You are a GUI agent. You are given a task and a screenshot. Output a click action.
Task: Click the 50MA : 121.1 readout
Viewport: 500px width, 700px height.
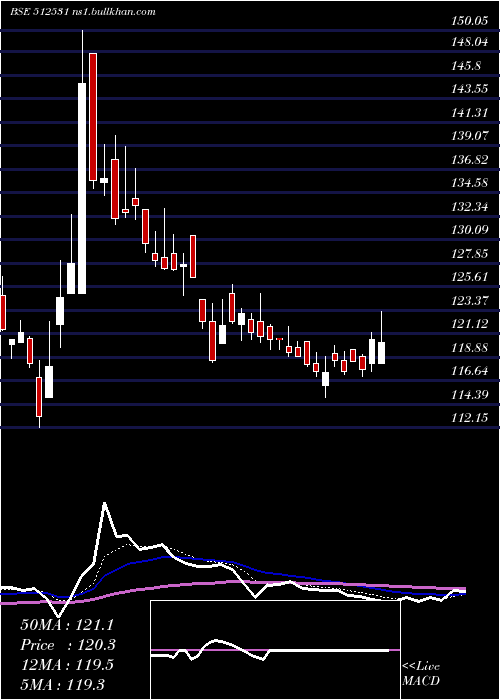click(67, 625)
